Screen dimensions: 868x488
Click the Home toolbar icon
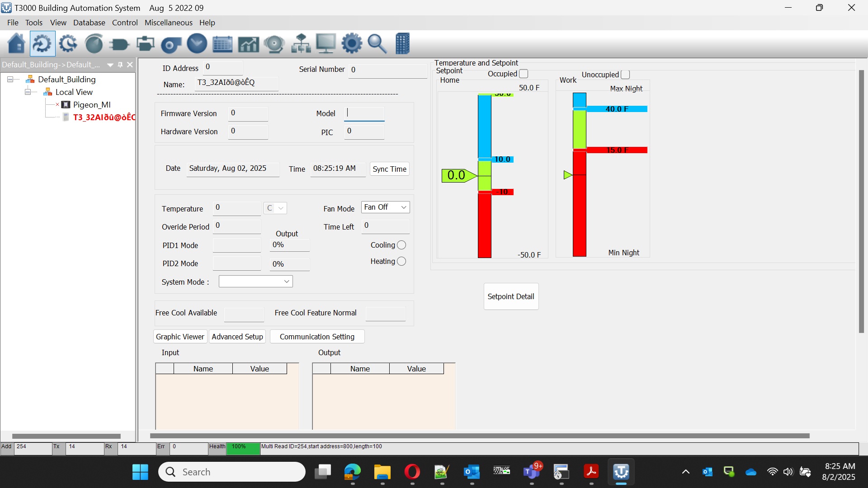17,44
